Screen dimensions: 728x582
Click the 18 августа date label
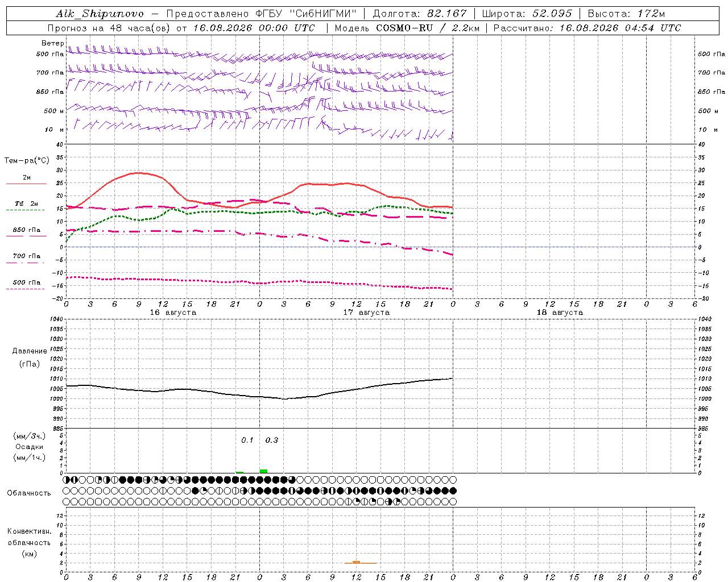tap(560, 312)
